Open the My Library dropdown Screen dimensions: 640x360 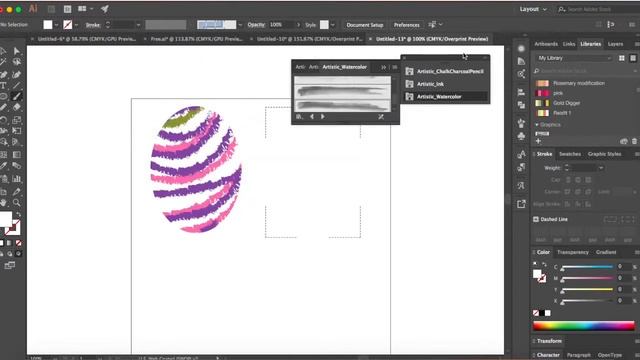point(574,58)
